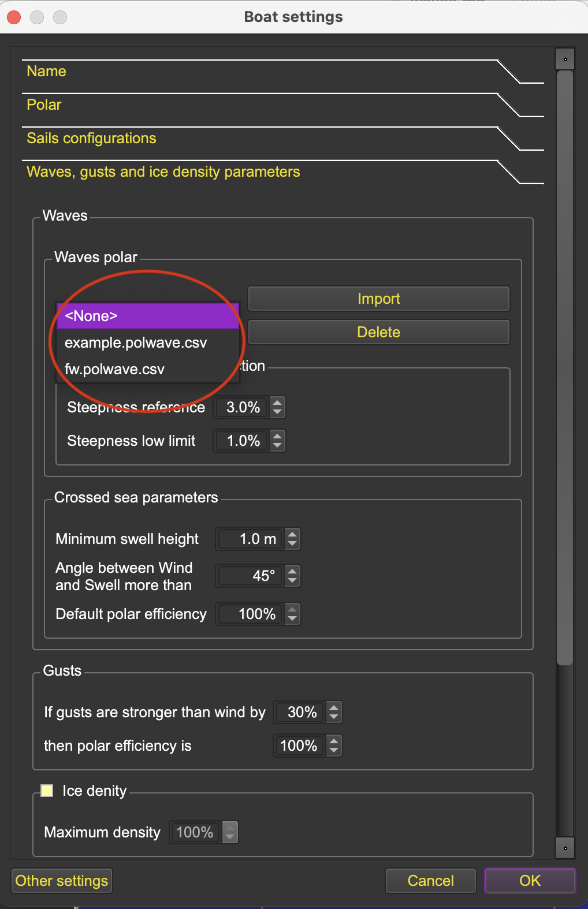Image resolution: width=588 pixels, height=909 pixels.
Task: Increase Default polar efficiency stepper
Action: [x=292, y=609]
